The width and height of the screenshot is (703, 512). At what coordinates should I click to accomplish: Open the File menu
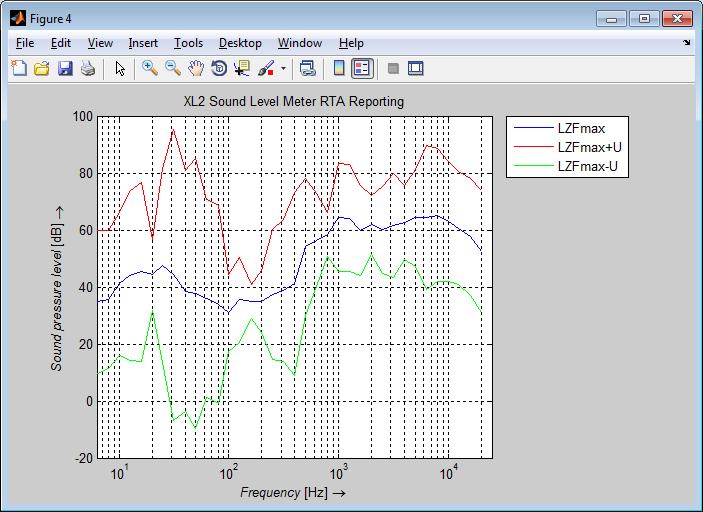(x=25, y=43)
